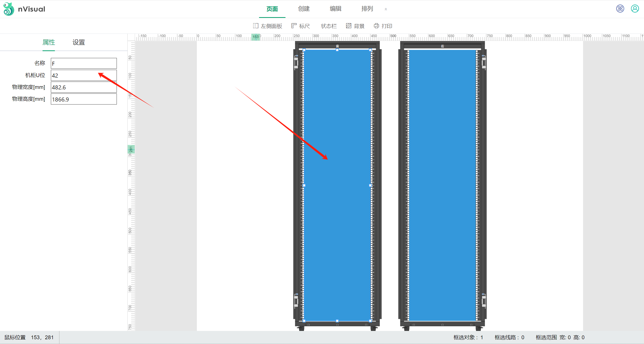
Task: Collapse the ribbon with chevron arrow
Action: (386, 9)
